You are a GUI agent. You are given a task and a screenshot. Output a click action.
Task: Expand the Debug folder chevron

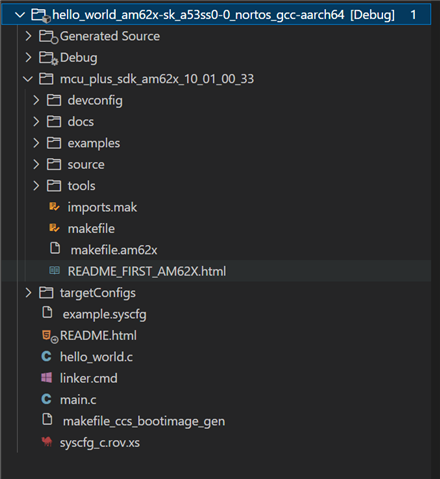(x=28, y=57)
